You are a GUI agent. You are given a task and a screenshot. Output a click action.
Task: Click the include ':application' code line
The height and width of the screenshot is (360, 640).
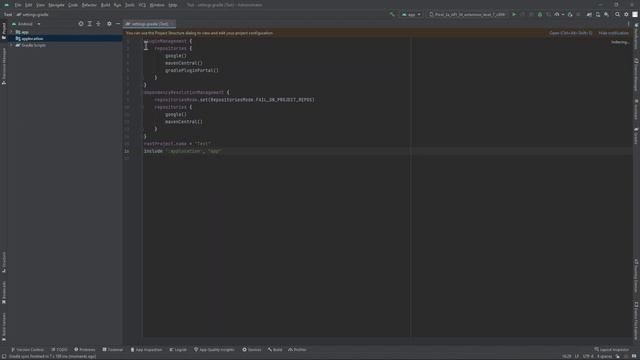182,151
